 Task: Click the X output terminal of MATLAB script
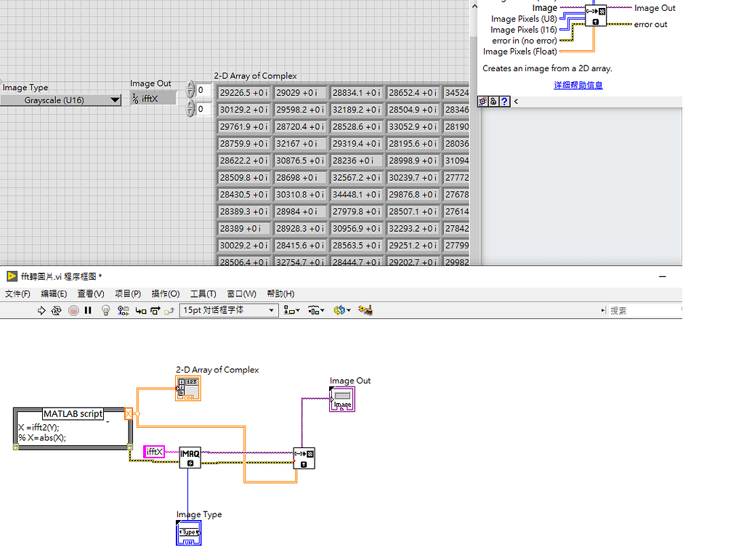[x=129, y=414]
